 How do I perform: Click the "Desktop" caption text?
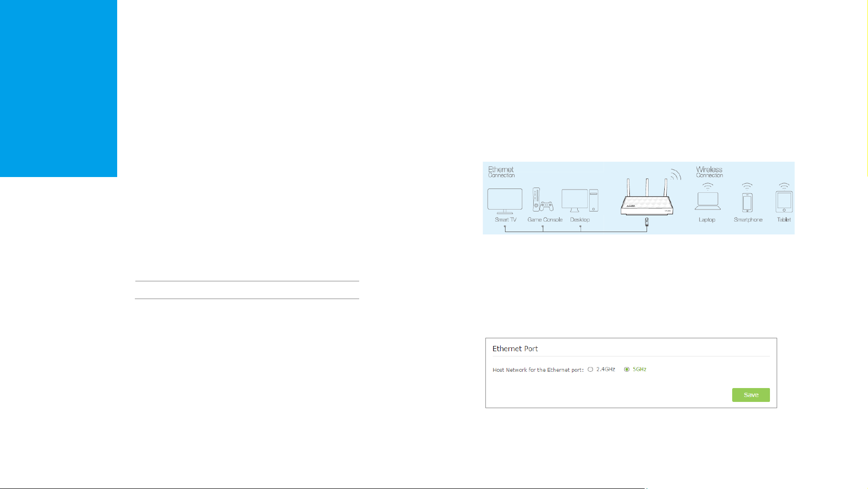580,220
